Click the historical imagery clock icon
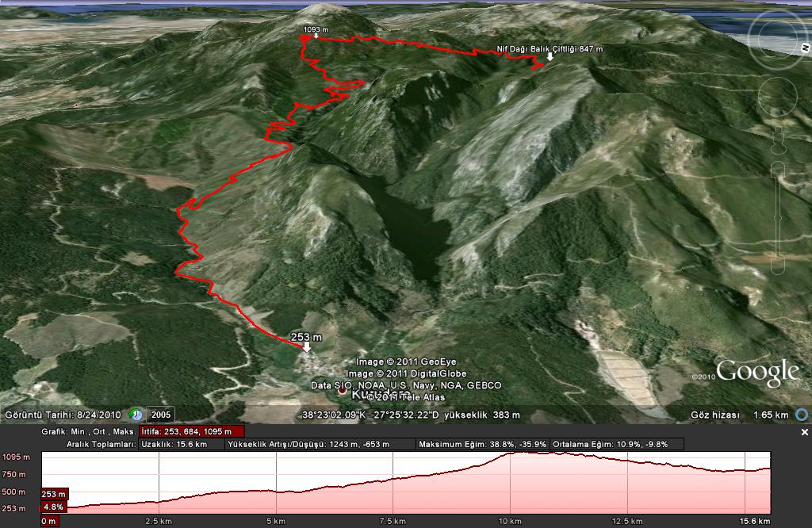Viewport: 812px width, 528px height. 136,415
